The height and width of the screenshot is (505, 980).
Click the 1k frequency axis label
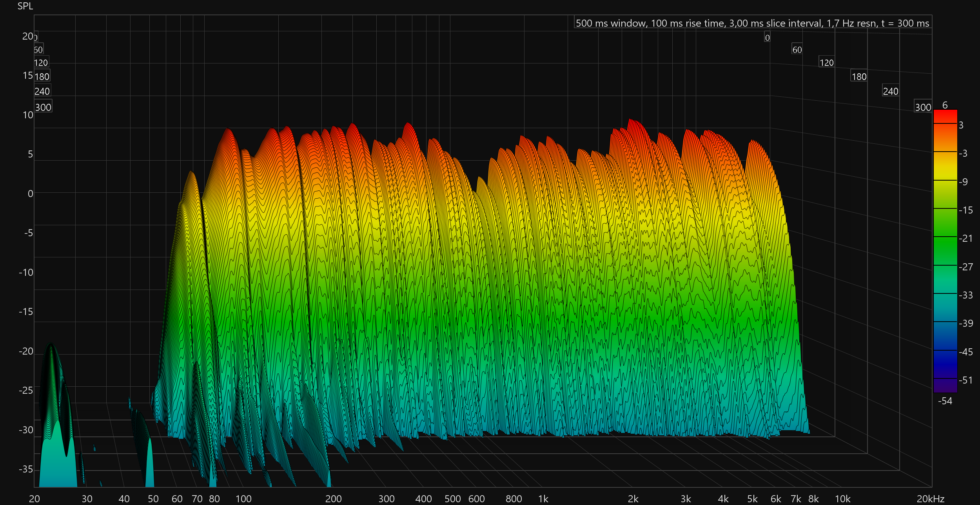(x=543, y=499)
